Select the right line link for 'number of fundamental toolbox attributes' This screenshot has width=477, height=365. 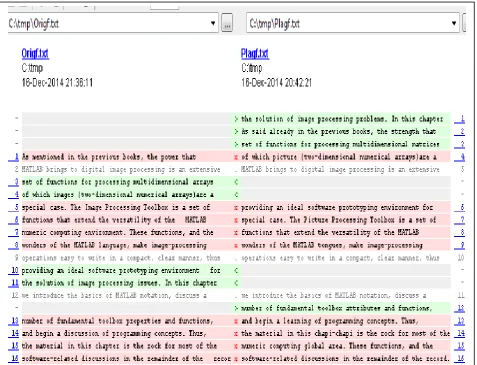[x=461, y=308]
